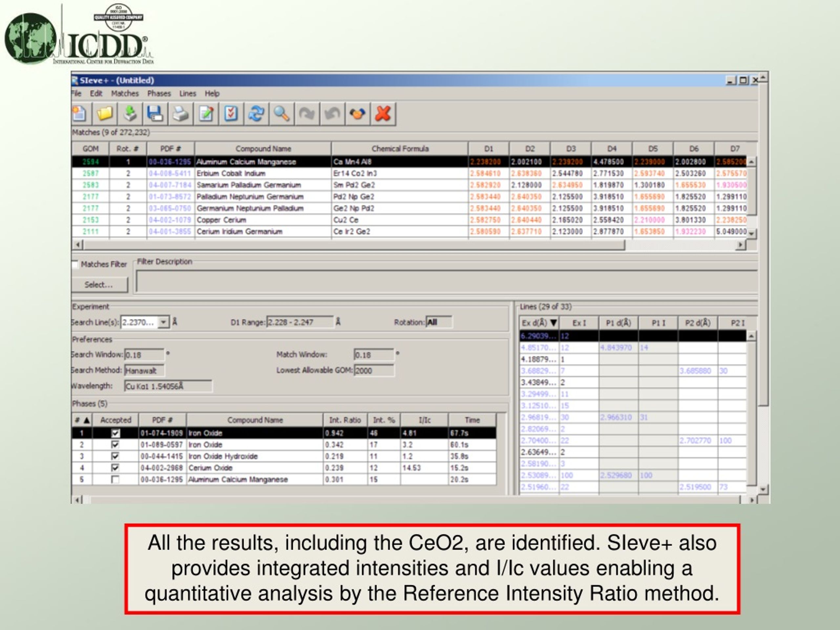Open a file with the yellow folder icon
This screenshot has width=840, height=630.
(104, 114)
